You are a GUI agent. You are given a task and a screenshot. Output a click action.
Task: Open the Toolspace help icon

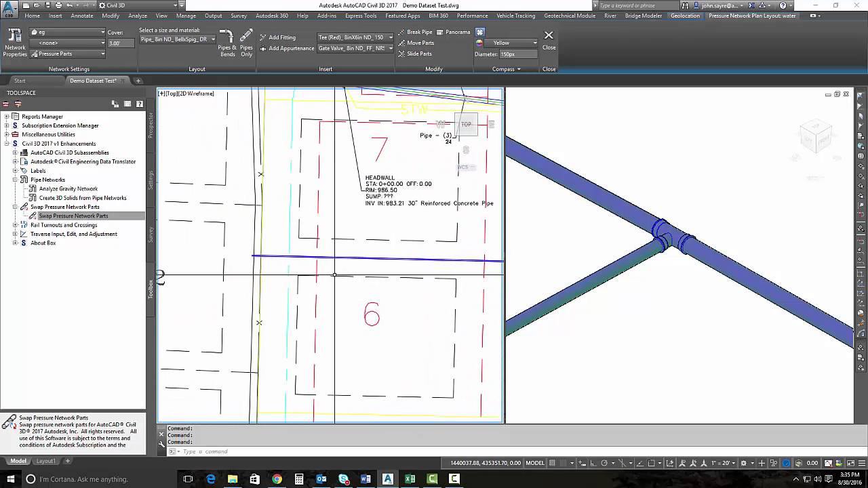140,104
